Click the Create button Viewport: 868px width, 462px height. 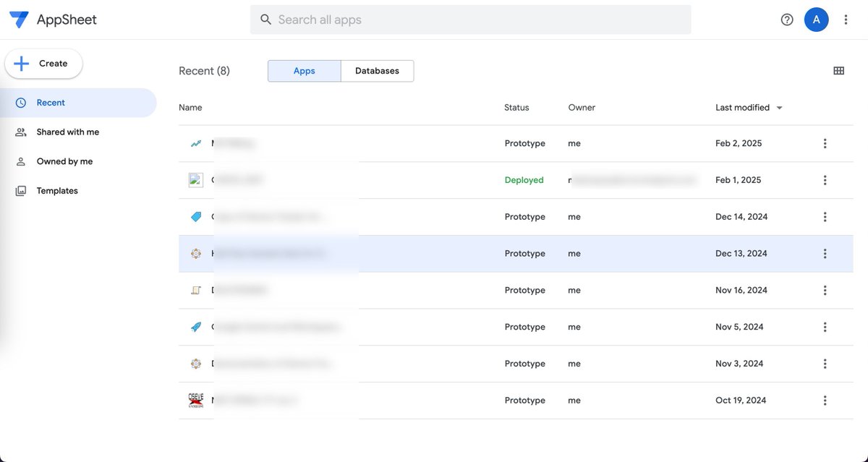tap(43, 64)
